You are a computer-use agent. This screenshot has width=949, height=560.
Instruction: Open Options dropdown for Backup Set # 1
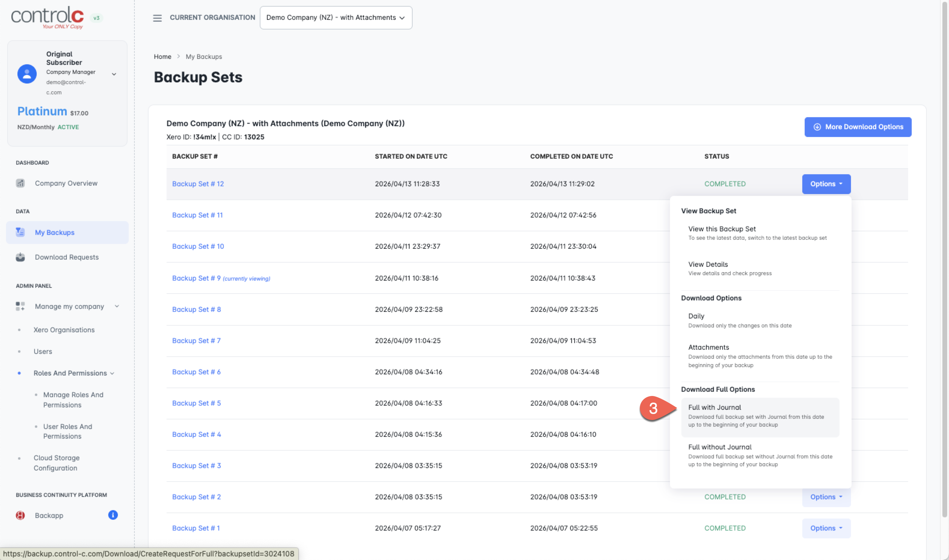826,528
